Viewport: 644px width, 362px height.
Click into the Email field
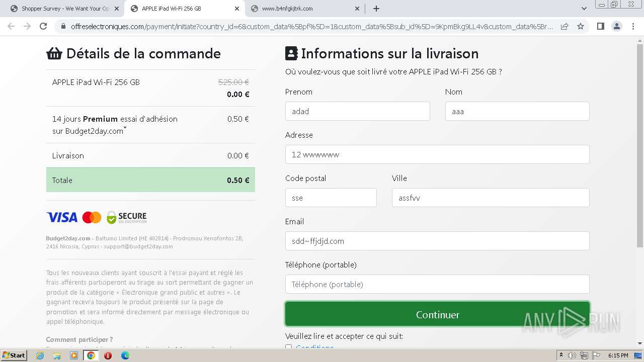click(x=437, y=241)
